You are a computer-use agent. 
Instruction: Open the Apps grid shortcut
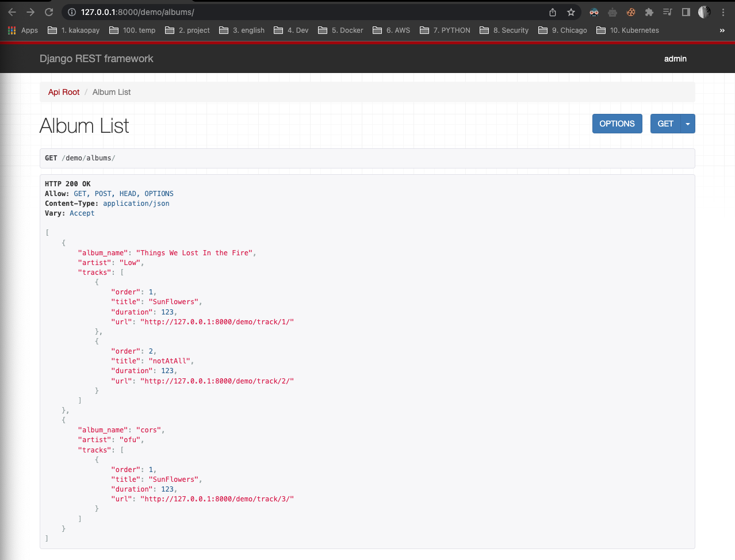(23, 30)
